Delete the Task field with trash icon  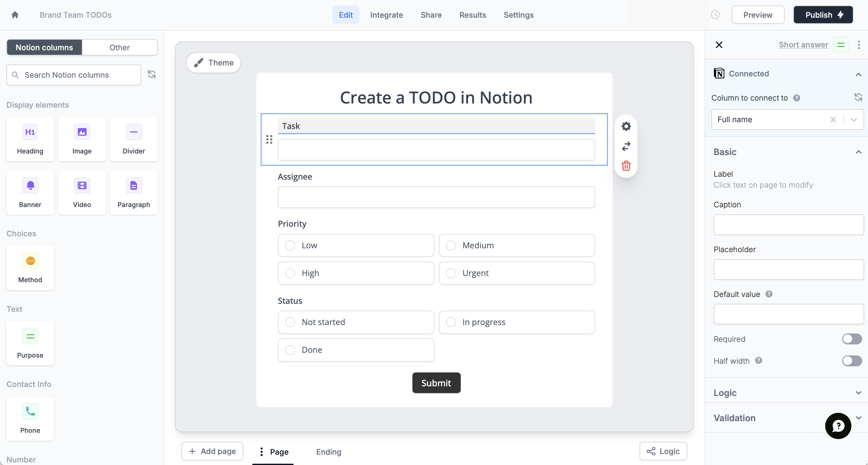tap(626, 165)
